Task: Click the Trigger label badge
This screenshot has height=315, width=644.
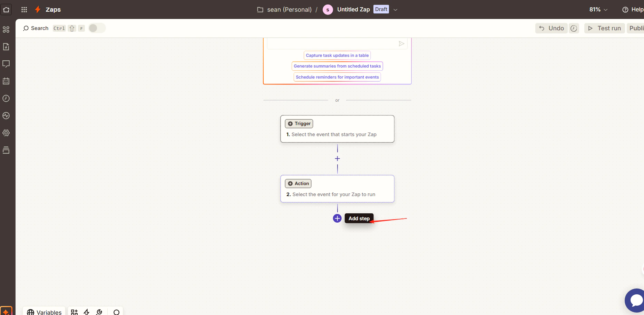Action: [299, 123]
